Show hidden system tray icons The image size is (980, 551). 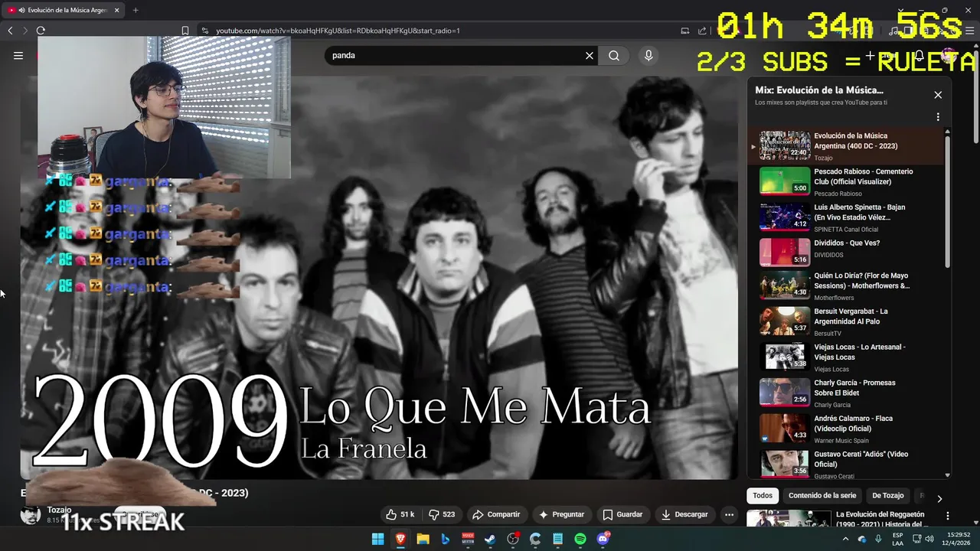pyautogui.click(x=845, y=539)
